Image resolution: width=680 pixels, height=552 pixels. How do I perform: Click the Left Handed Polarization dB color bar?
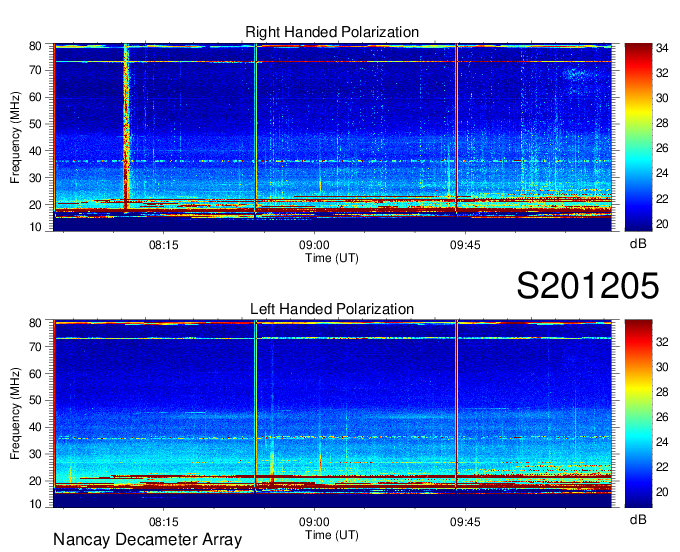tap(638, 414)
